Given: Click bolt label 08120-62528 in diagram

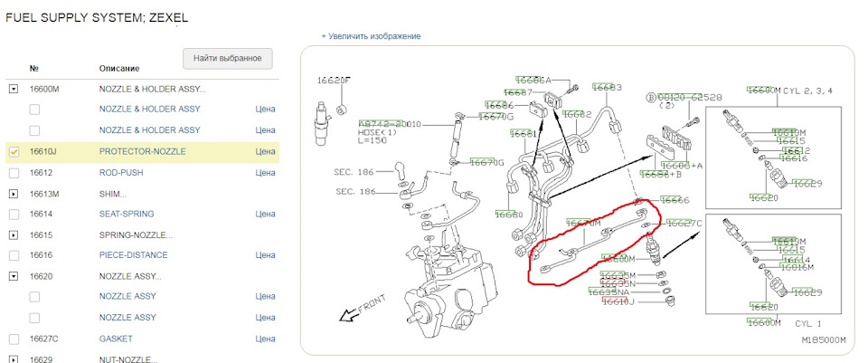Looking at the screenshot, I should click(x=690, y=97).
